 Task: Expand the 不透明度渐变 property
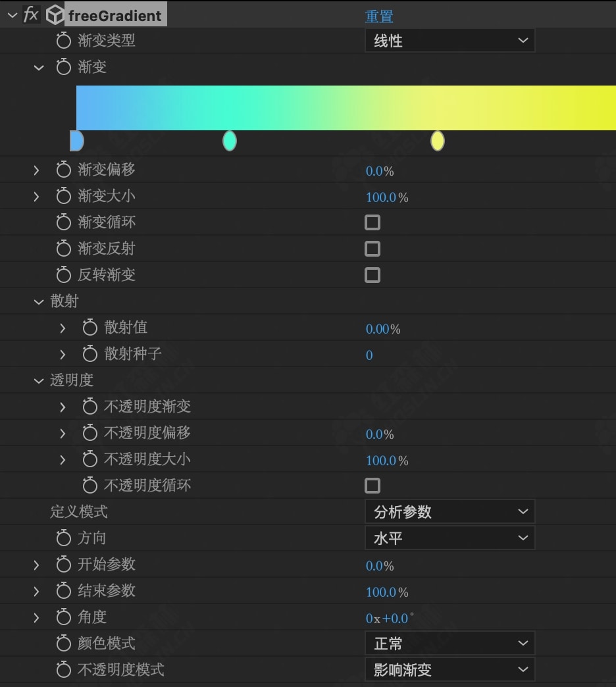63,407
